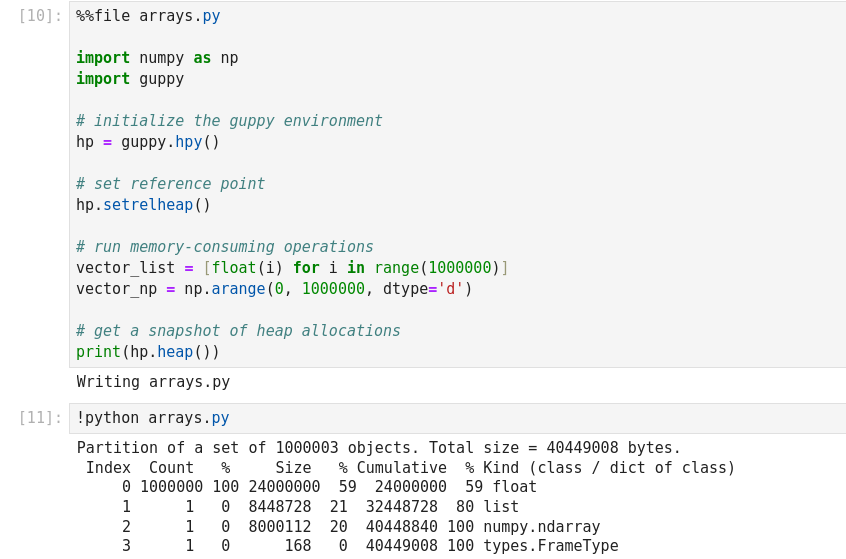Click the 'Writing arrays.py' output text
The height and width of the screenshot is (559, 846).
point(153,382)
